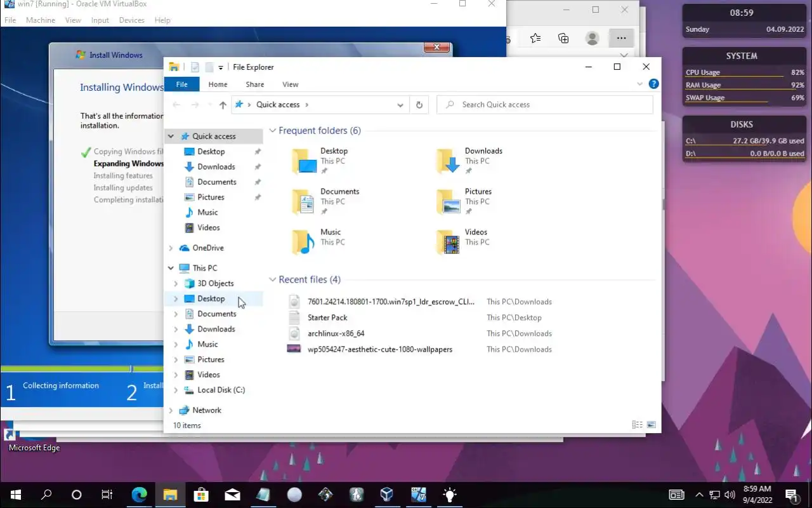Screen dimensions: 812x508
Task: Click the Back navigation arrow
Action: tap(176, 105)
